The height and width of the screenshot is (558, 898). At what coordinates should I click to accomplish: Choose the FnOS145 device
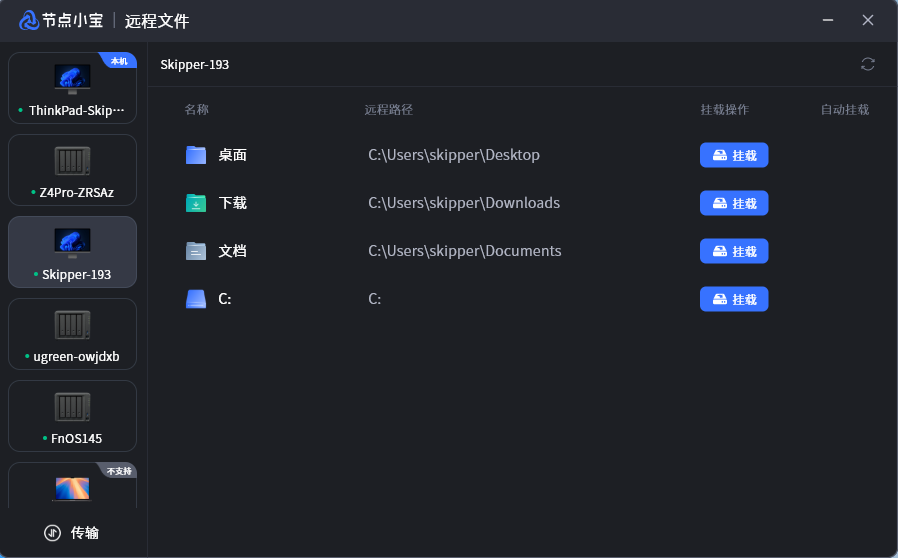click(72, 416)
